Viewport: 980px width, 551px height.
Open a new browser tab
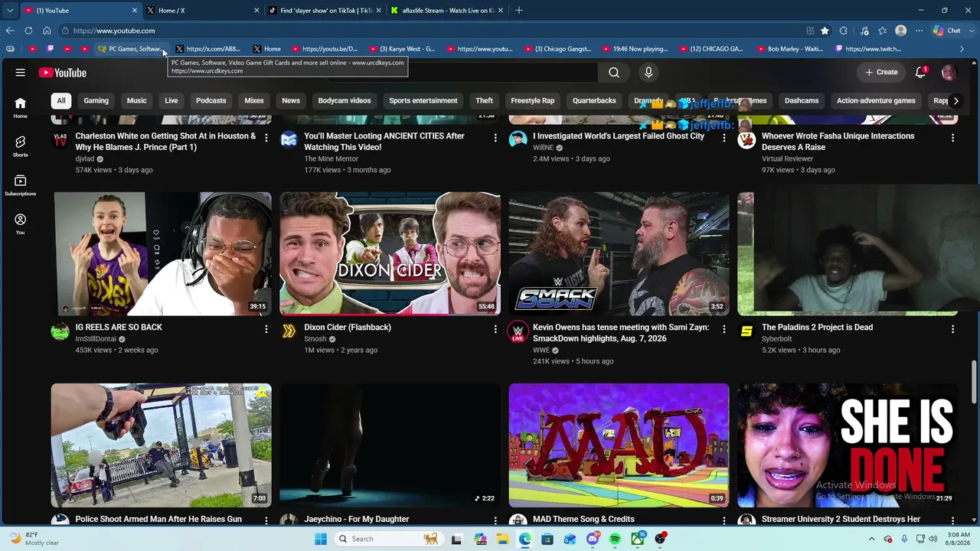click(x=519, y=11)
